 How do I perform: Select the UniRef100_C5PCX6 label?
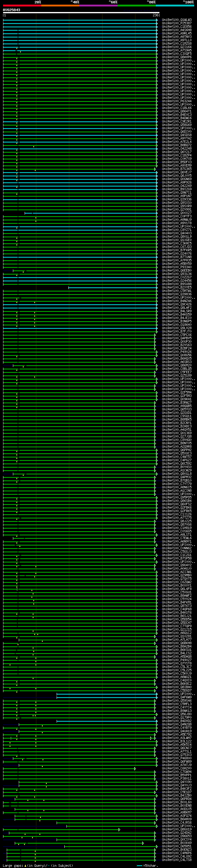click(176, 335)
